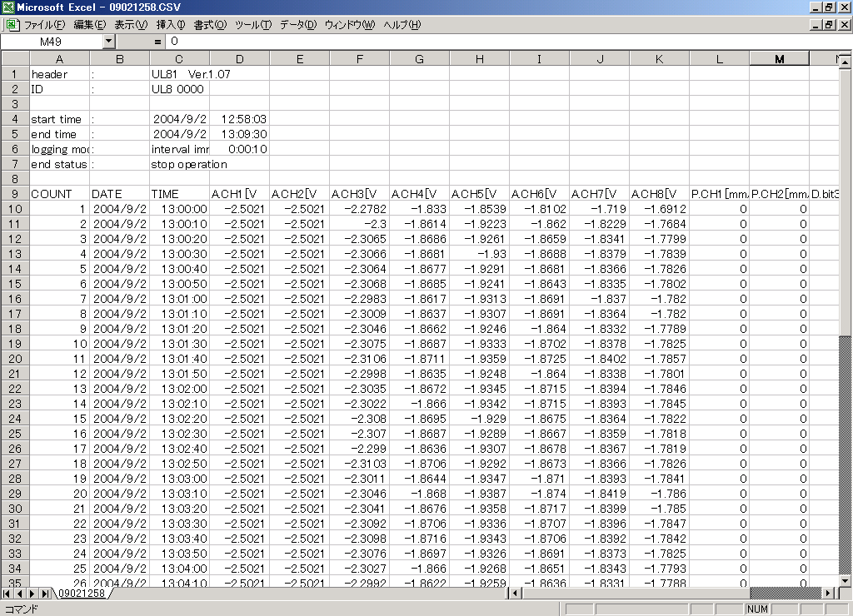The height and width of the screenshot is (616, 853).
Task: Click cell '13:01:00' in row 16
Action: [180, 299]
